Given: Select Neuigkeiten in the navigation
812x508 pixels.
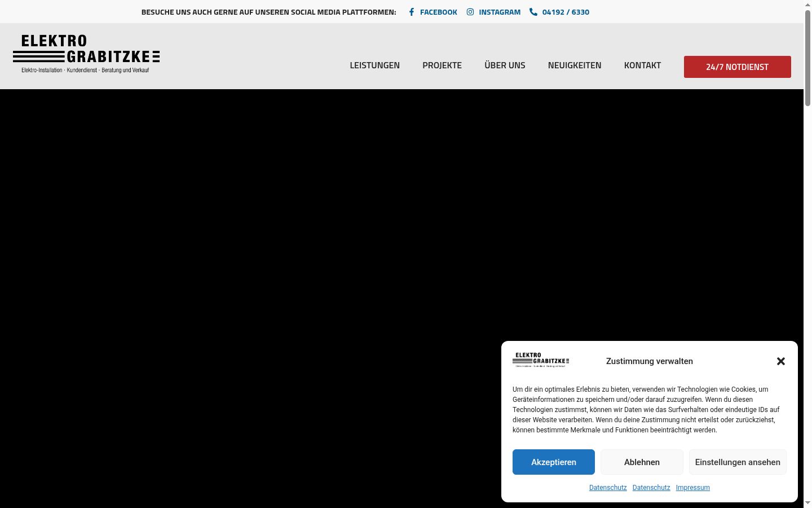Looking at the screenshot, I should 575,65.
